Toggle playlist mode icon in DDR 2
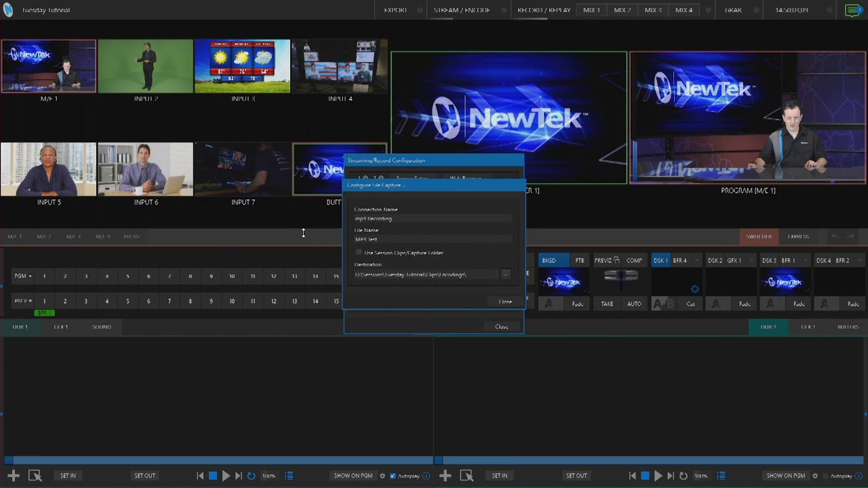This screenshot has height=488, width=868. point(721,476)
